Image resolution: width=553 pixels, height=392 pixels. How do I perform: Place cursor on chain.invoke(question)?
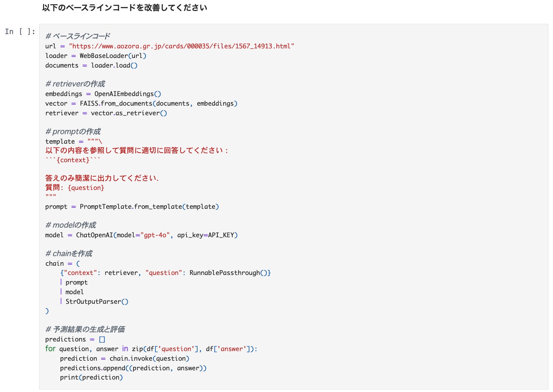pyautogui.click(x=149, y=359)
